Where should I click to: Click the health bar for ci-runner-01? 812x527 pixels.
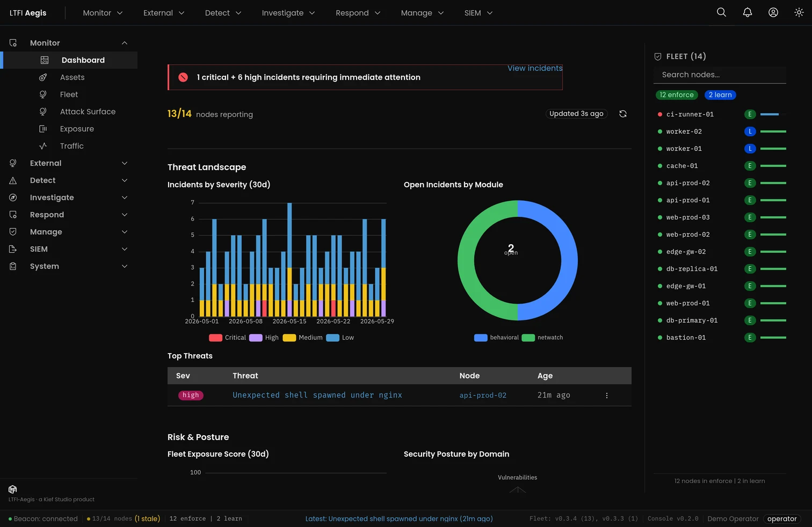773,114
